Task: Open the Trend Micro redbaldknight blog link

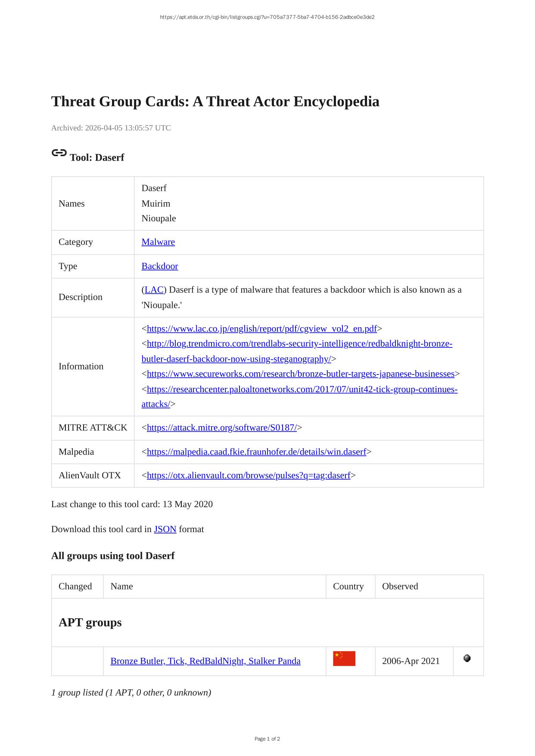Action: pos(299,344)
